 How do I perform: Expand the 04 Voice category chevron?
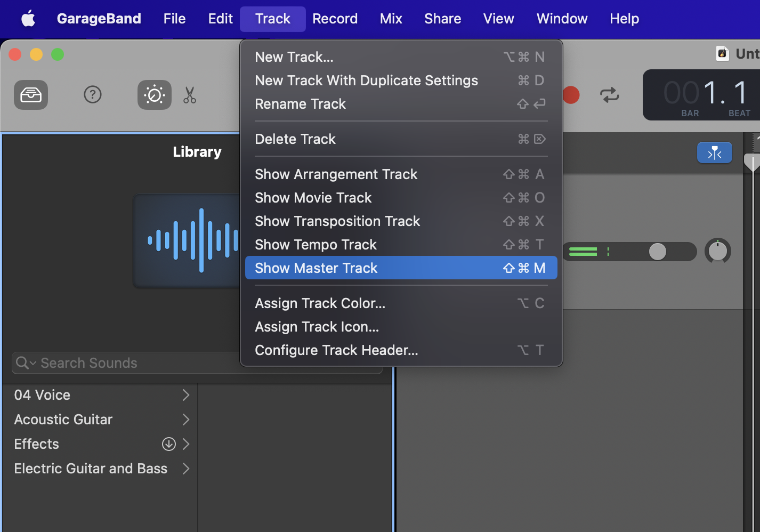186,395
